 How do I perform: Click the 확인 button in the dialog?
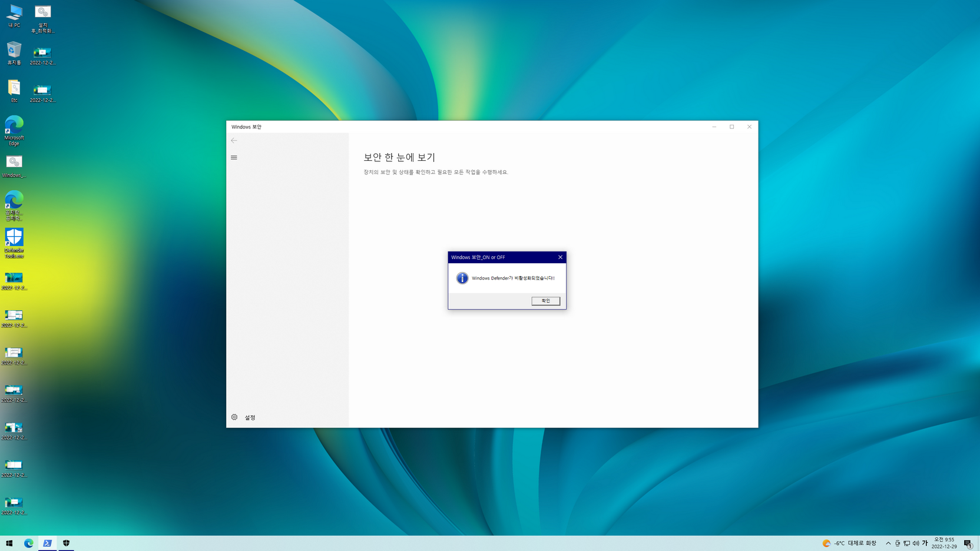click(x=545, y=301)
